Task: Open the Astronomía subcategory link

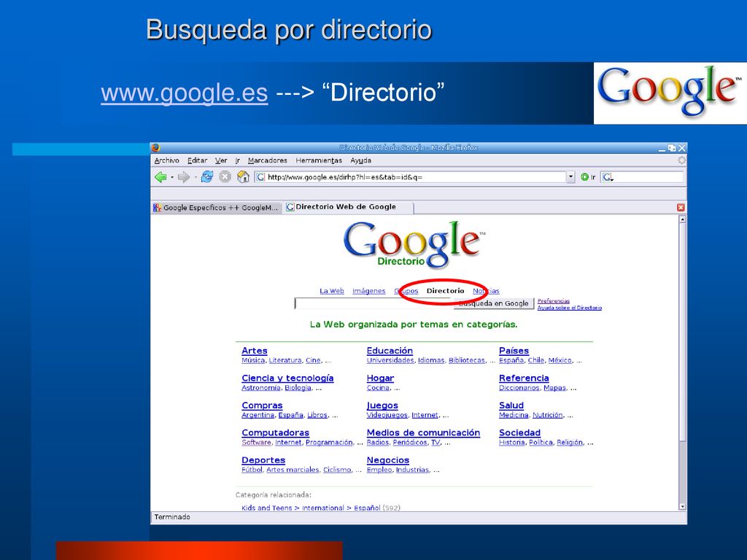Action: click(261, 388)
